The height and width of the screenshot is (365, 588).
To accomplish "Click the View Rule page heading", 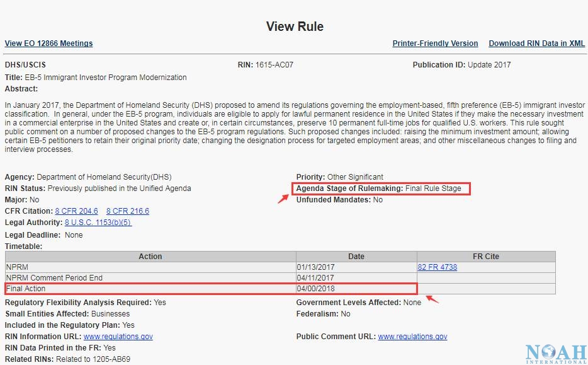I will [x=295, y=26].
